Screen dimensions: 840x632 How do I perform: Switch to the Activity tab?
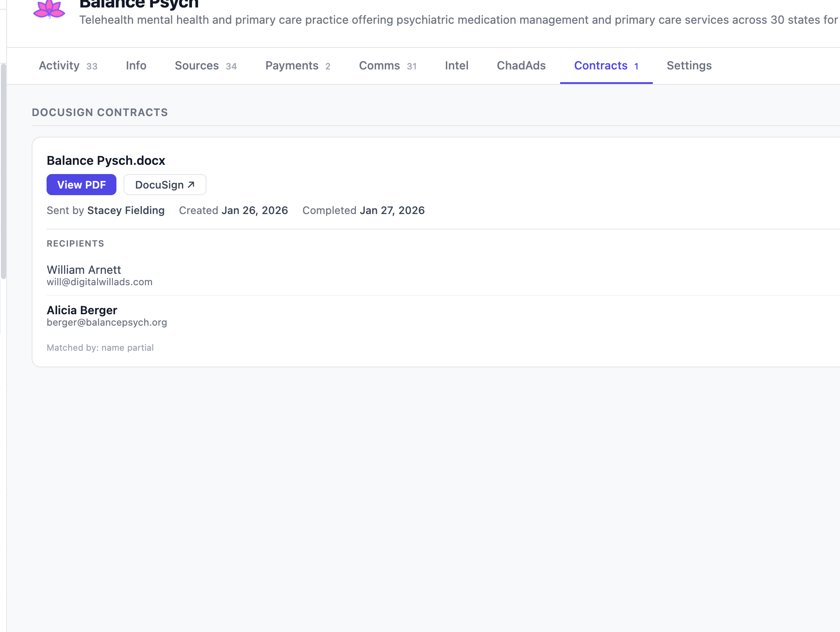(58, 65)
